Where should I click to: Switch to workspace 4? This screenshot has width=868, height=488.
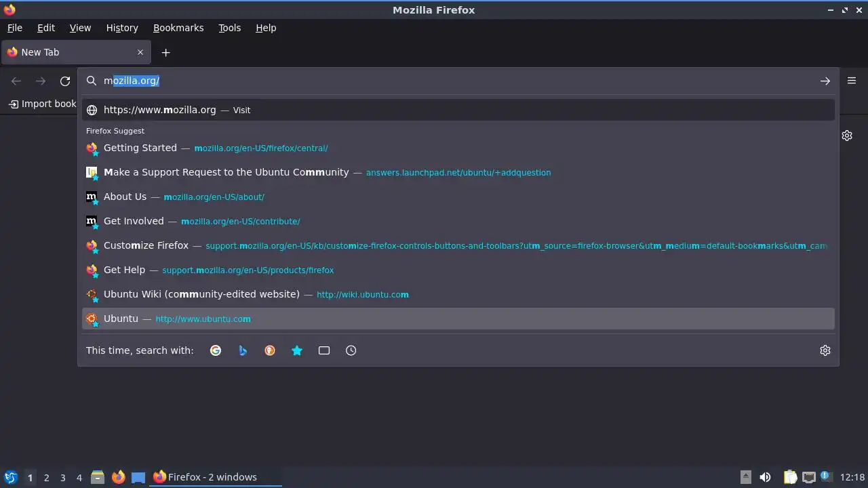(79, 477)
